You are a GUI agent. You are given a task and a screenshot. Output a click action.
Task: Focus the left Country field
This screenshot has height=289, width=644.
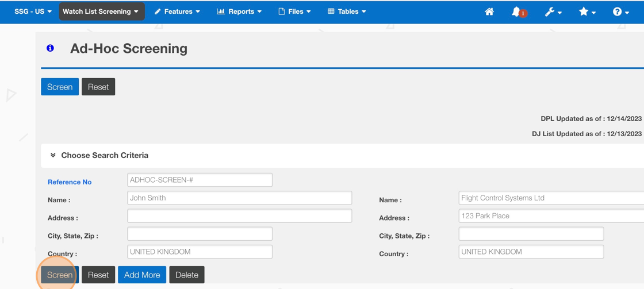point(200,252)
